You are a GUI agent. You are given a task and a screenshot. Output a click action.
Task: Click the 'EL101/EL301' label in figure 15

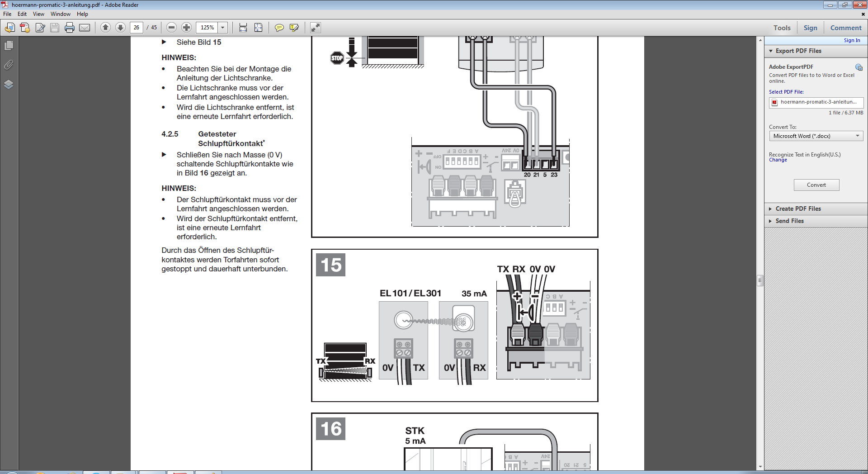coord(410,294)
